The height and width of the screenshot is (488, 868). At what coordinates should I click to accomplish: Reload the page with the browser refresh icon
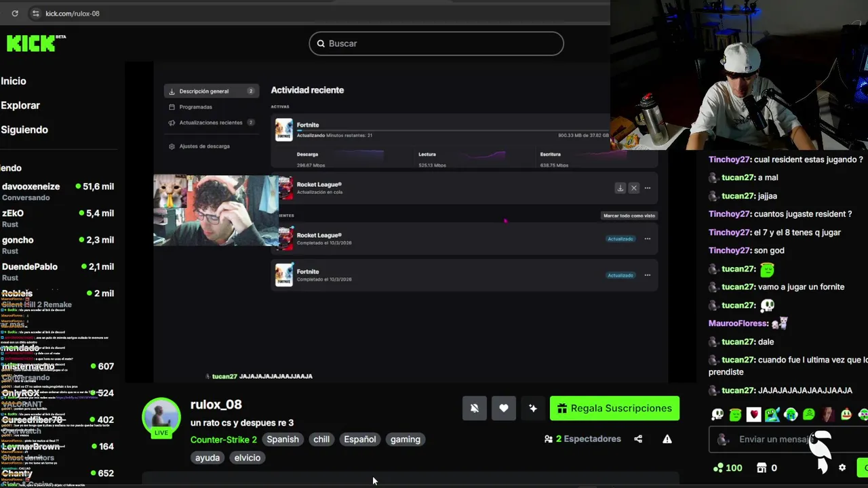coord(15,14)
